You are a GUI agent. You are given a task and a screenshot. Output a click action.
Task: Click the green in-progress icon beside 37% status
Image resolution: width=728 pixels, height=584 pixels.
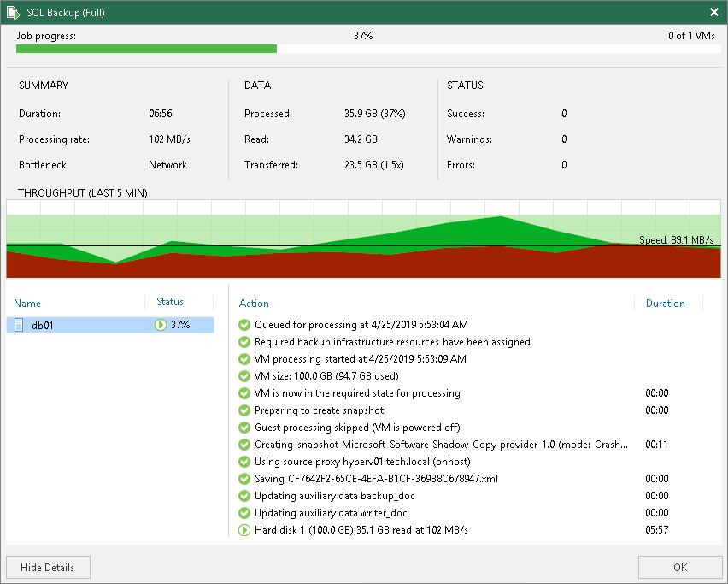tap(160, 325)
